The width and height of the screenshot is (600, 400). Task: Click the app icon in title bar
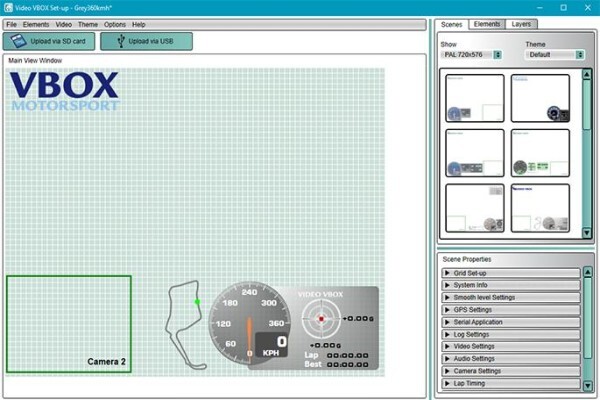8,8
